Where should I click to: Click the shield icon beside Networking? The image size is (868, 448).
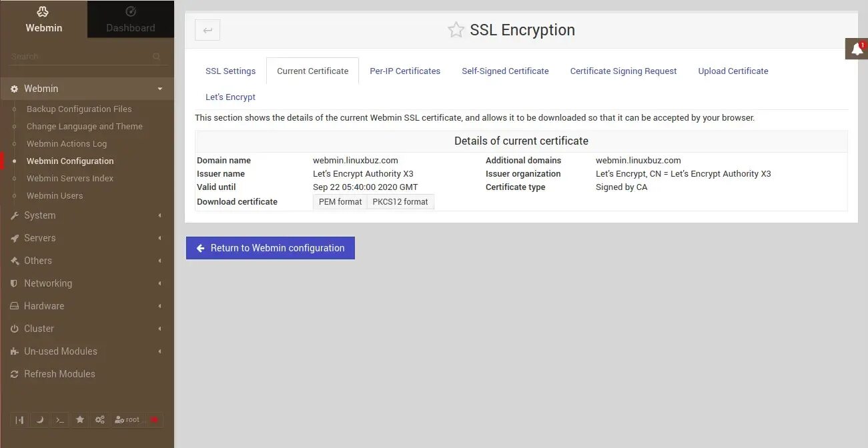(x=15, y=283)
